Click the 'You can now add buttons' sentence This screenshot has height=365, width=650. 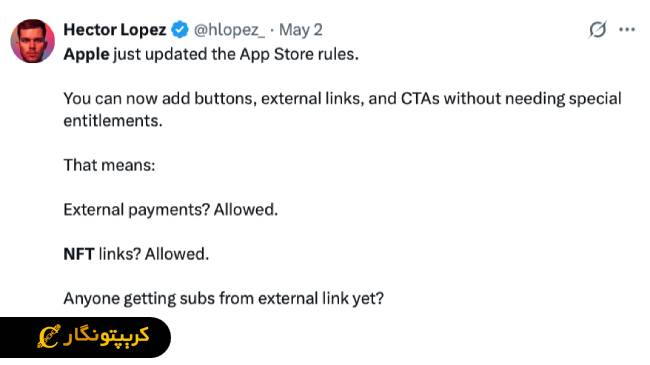point(342,110)
